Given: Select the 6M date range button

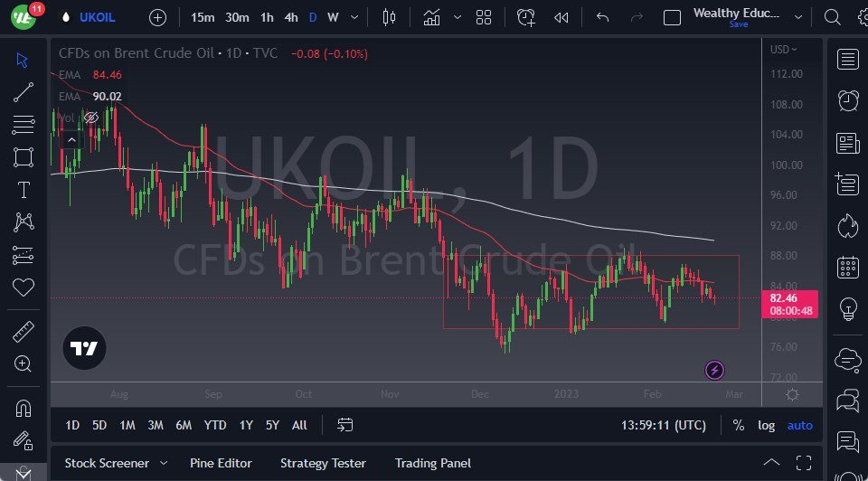Looking at the screenshot, I should coord(184,425).
